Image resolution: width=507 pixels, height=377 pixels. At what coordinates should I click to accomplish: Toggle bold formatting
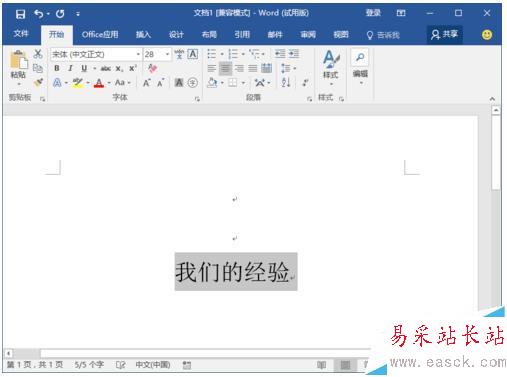pyautogui.click(x=57, y=68)
